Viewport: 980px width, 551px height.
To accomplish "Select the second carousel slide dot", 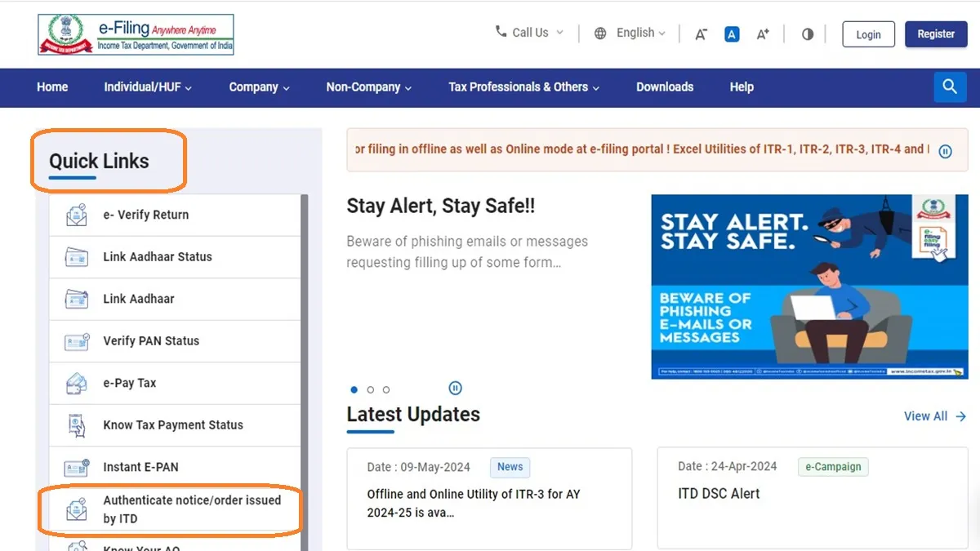I will click(371, 389).
